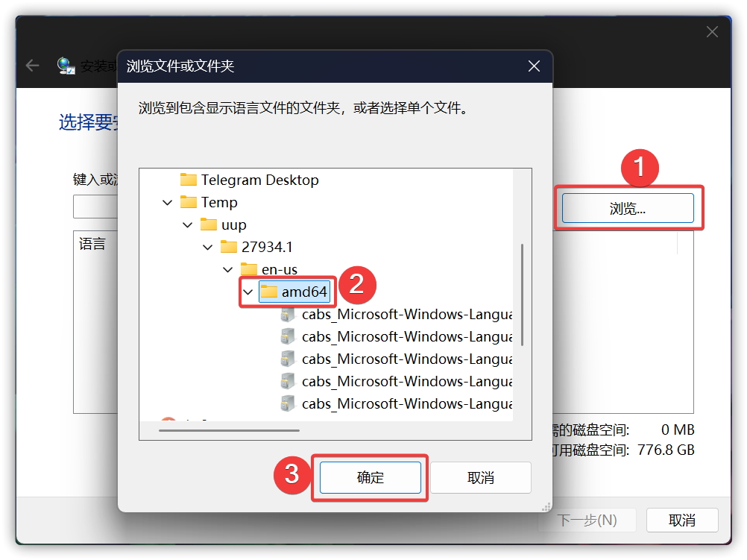The height and width of the screenshot is (560, 747).
Task: Collapse the en-us folder chevron
Action: point(227,270)
